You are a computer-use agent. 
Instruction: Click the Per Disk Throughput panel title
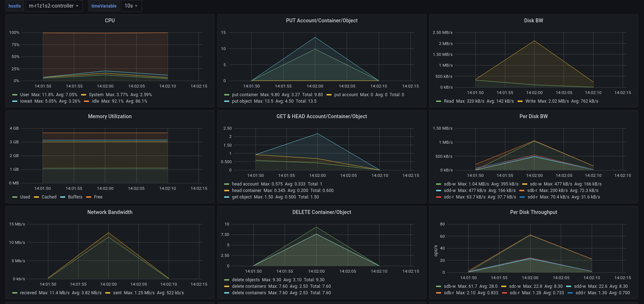[x=533, y=212]
